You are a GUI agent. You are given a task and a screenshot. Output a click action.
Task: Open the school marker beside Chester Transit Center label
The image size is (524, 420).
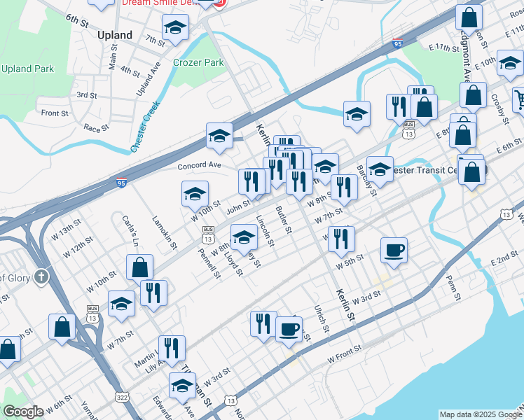pyautogui.click(x=380, y=169)
